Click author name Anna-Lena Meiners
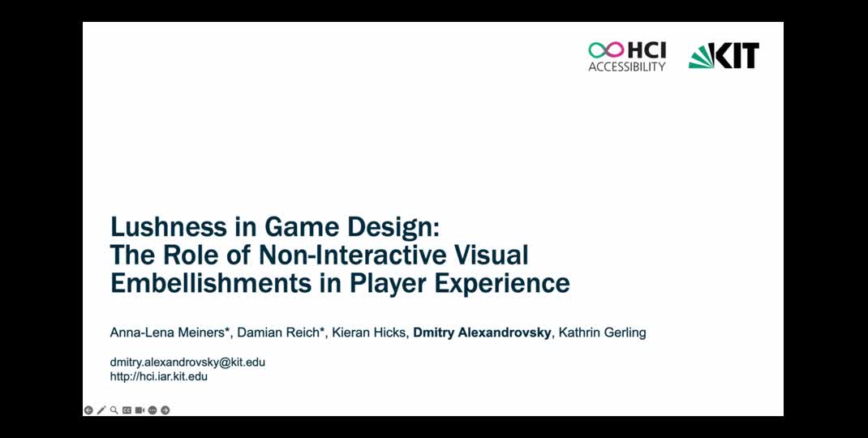Image resolution: width=868 pixels, height=438 pixels. (170, 333)
